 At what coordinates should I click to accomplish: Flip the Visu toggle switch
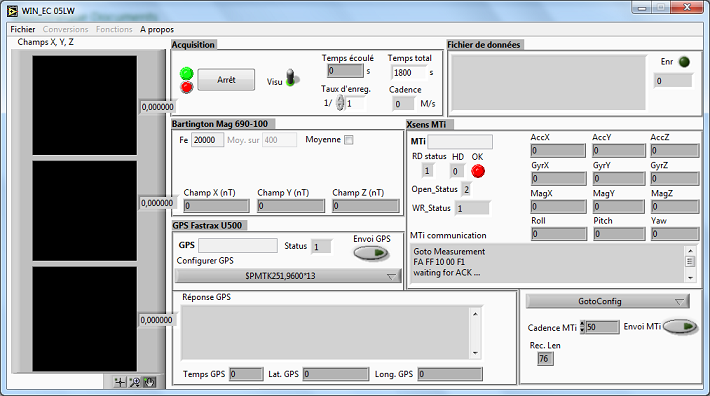point(291,78)
